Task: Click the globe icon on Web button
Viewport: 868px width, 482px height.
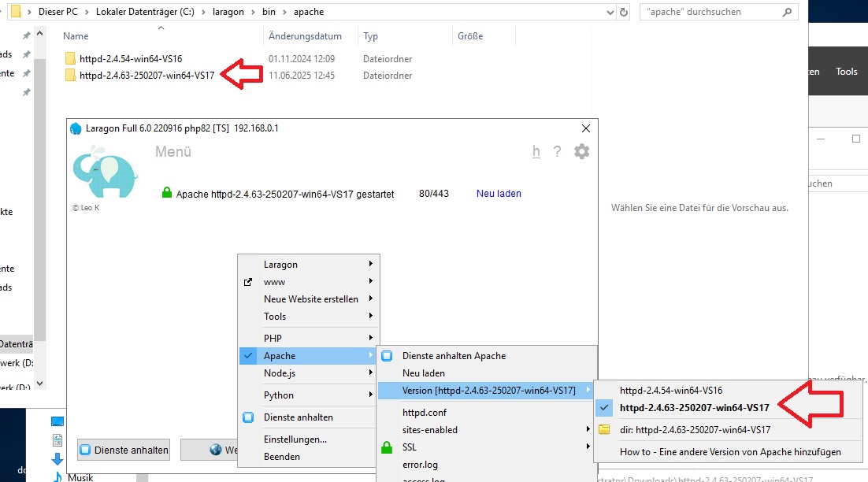Action: click(x=215, y=450)
